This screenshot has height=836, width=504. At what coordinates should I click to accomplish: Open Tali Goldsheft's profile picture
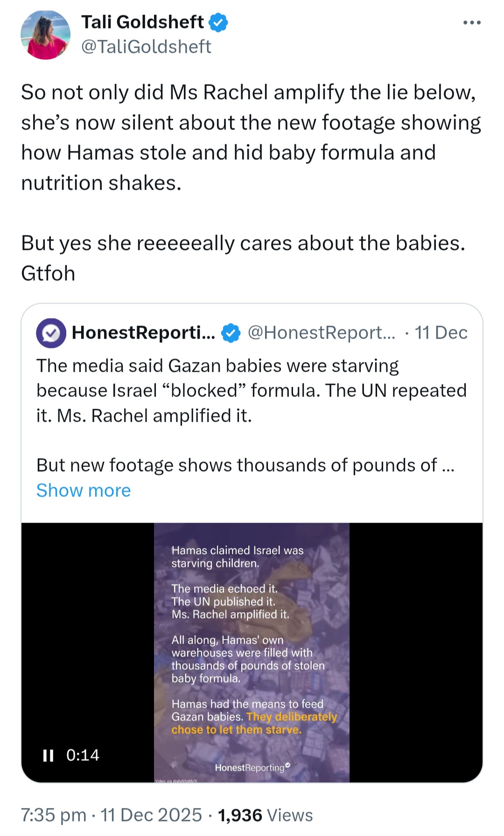(45, 35)
